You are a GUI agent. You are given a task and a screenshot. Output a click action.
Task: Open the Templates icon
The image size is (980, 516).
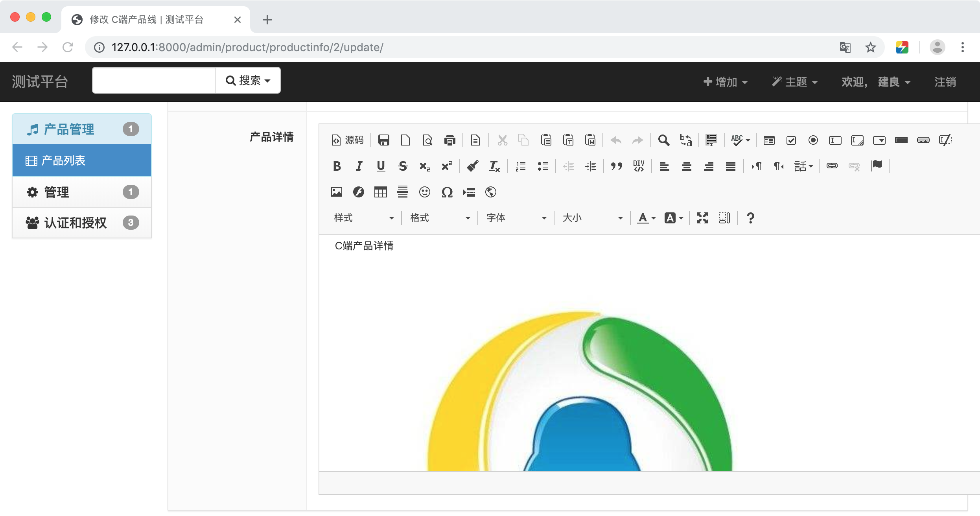475,140
